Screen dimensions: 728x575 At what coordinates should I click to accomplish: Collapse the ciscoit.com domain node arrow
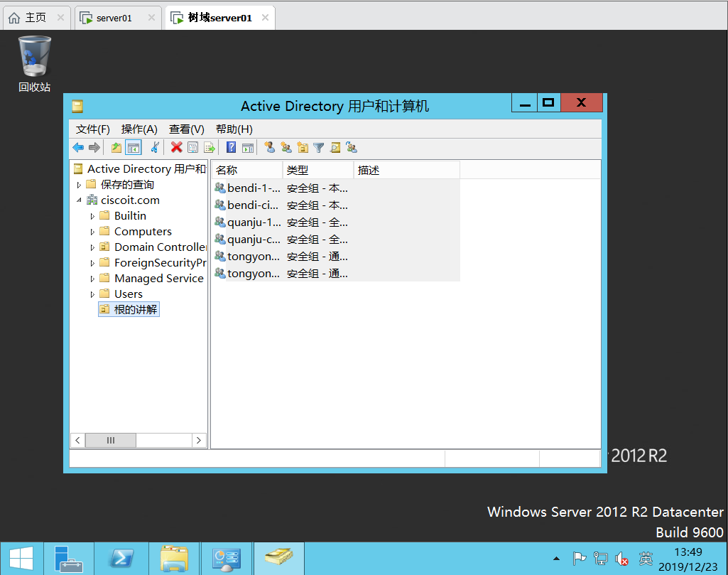79,200
